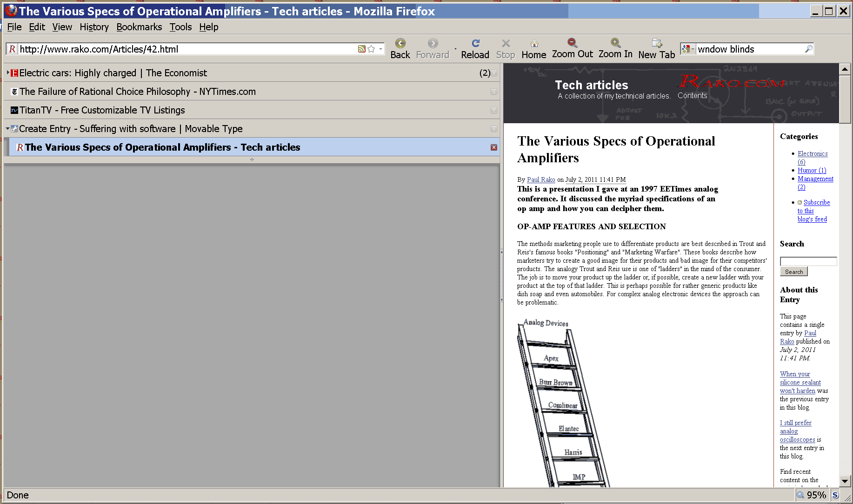This screenshot has height=504, width=853.
Task: Click Subscribe to this blog's feed link
Action: 813,211
